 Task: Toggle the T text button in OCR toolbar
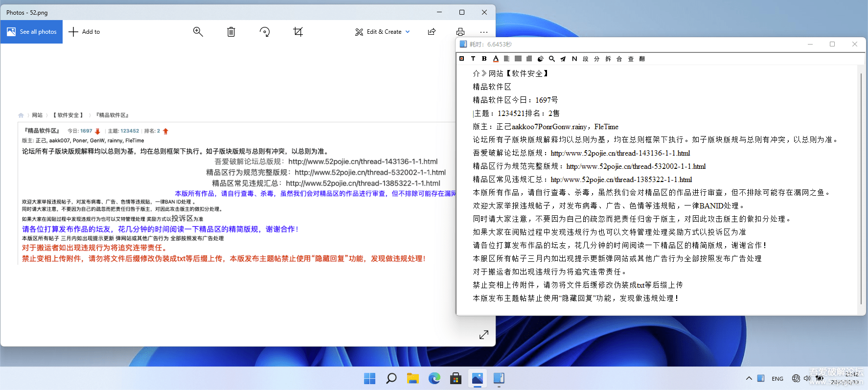click(x=473, y=59)
